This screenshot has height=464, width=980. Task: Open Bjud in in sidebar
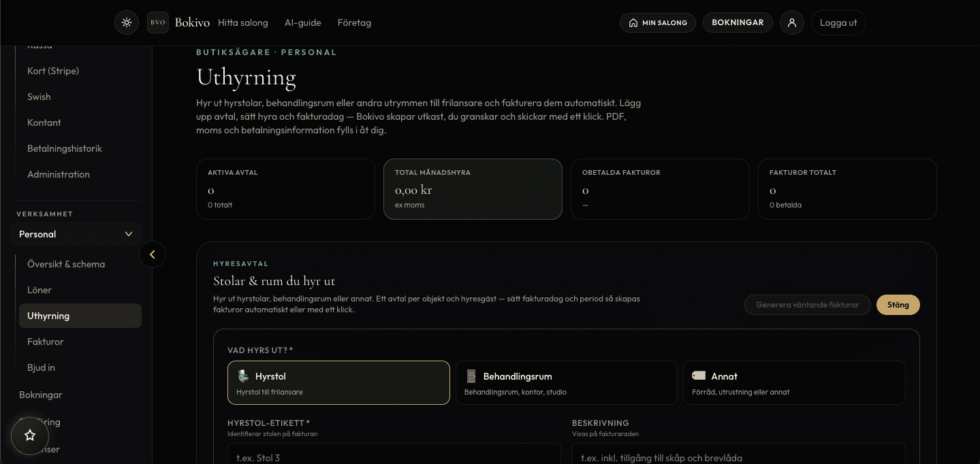[80, 367]
